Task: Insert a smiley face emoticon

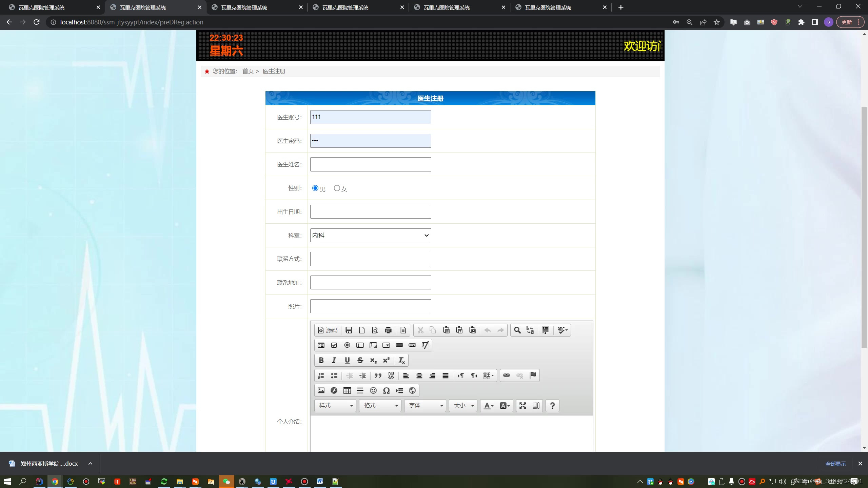Action: click(x=373, y=390)
